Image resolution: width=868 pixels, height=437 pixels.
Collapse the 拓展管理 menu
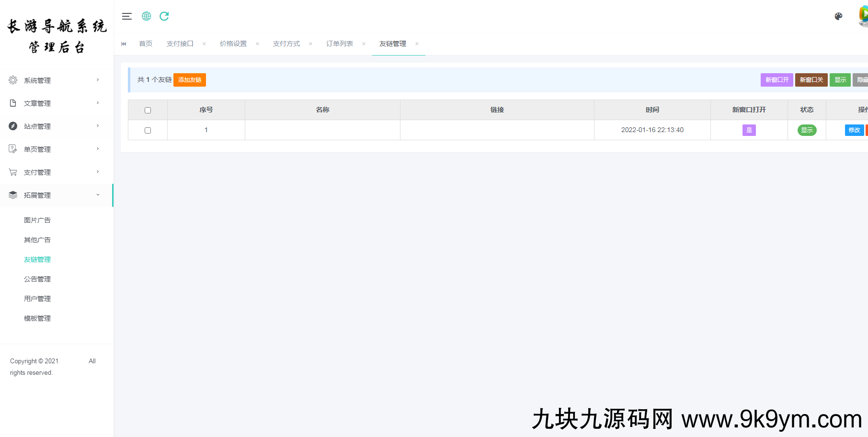click(37, 195)
